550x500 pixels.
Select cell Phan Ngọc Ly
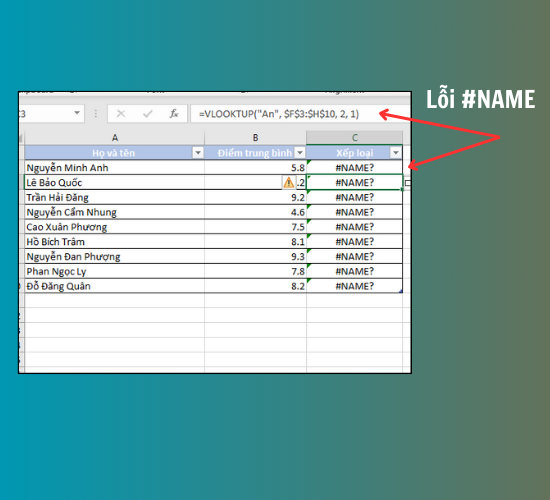(x=115, y=271)
